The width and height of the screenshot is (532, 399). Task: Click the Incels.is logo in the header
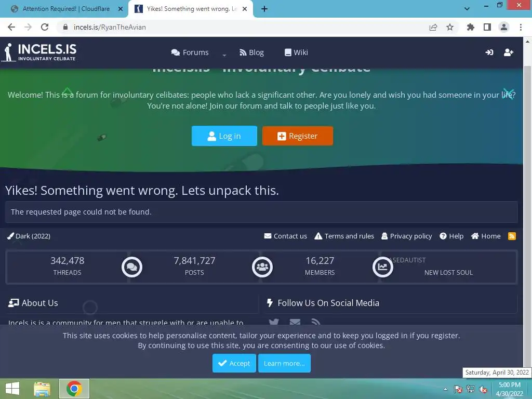coord(38,52)
